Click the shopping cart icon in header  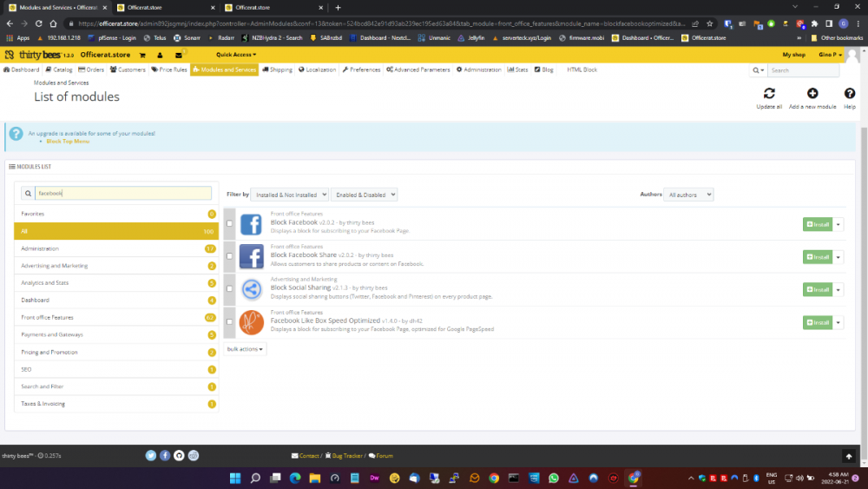(142, 55)
